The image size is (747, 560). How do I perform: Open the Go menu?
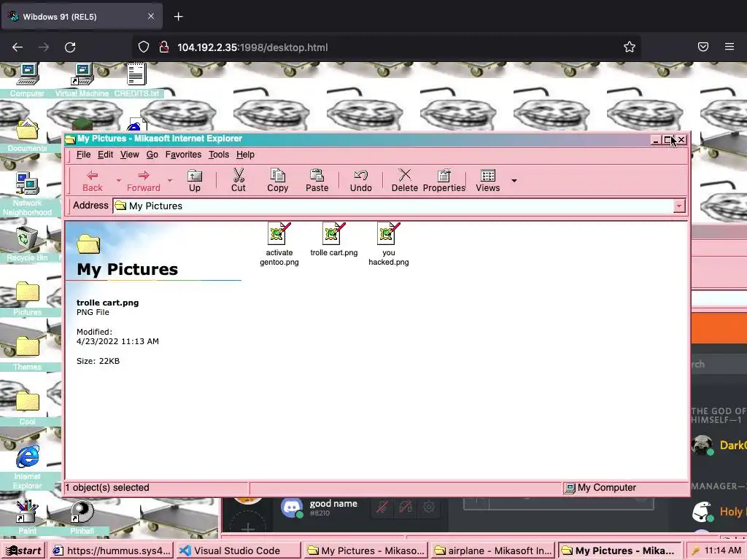click(152, 155)
